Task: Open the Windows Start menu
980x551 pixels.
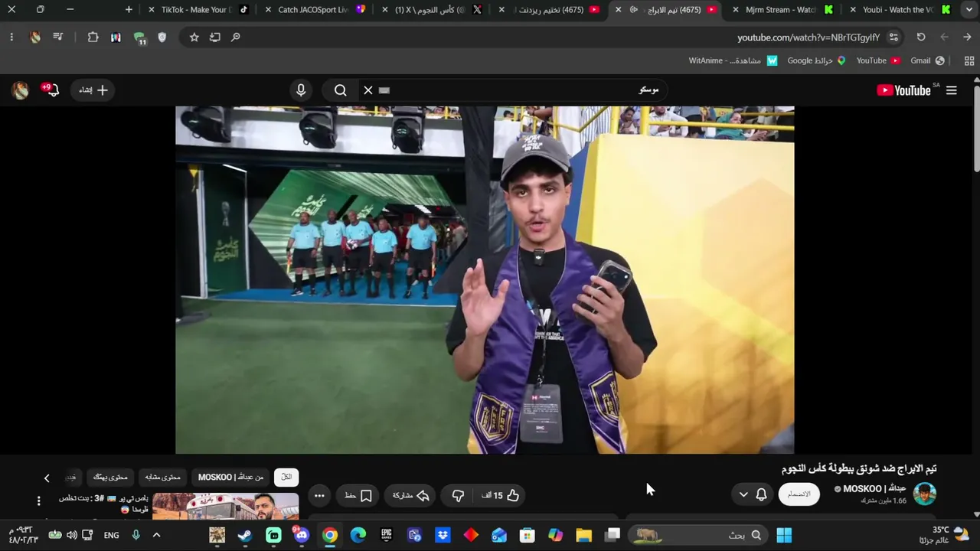Action: tap(784, 535)
